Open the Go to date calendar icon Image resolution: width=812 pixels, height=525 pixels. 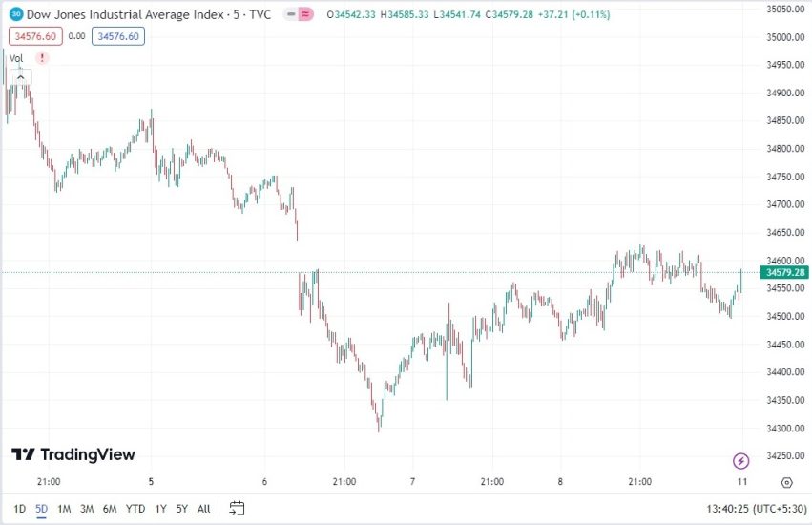238,508
